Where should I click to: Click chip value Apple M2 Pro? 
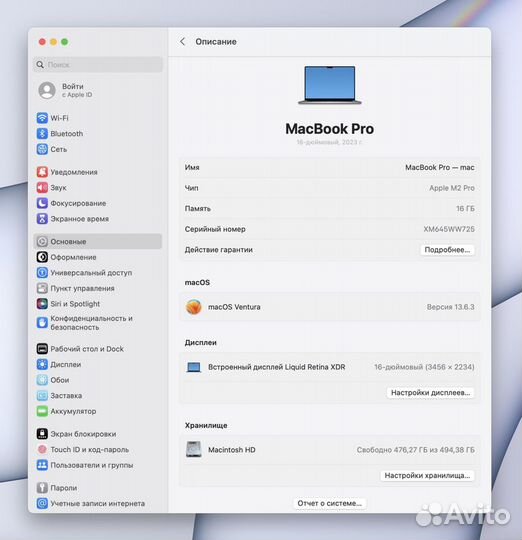click(x=452, y=188)
